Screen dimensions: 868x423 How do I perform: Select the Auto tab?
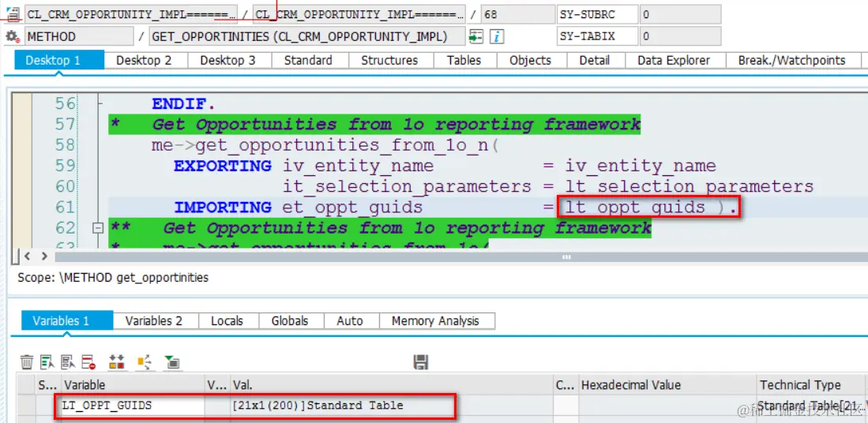pyautogui.click(x=350, y=320)
